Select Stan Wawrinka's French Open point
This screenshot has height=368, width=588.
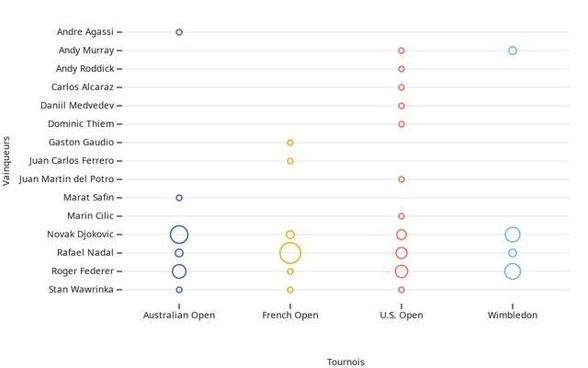290,290
